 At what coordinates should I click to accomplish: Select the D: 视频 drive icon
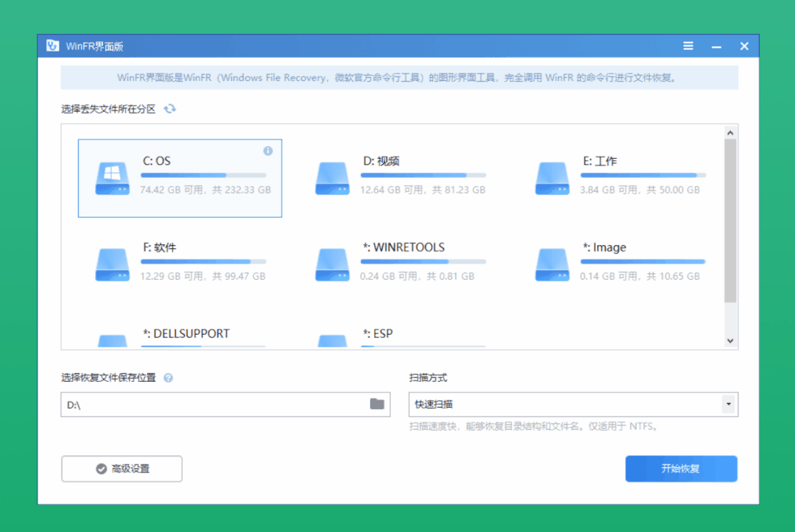(x=332, y=178)
